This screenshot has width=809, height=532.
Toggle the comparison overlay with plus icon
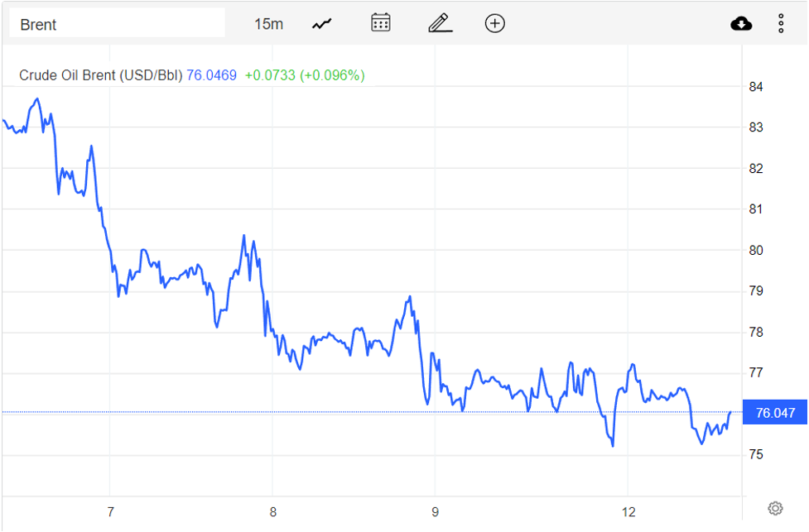pos(494,23)
